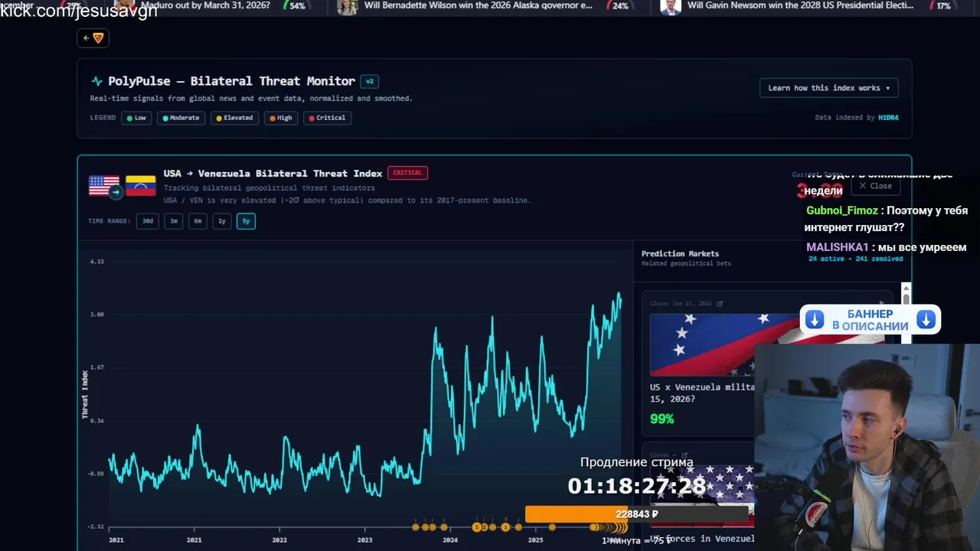This screenshot has width=980, height=551.
Task: Open the Maduro out by March 31 ticker market
Action: pyautogui.click(x=204, y=5)
